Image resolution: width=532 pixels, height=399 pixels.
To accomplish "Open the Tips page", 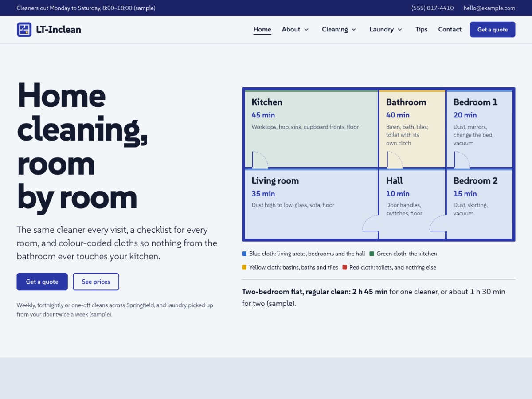I will coord(422,30).
